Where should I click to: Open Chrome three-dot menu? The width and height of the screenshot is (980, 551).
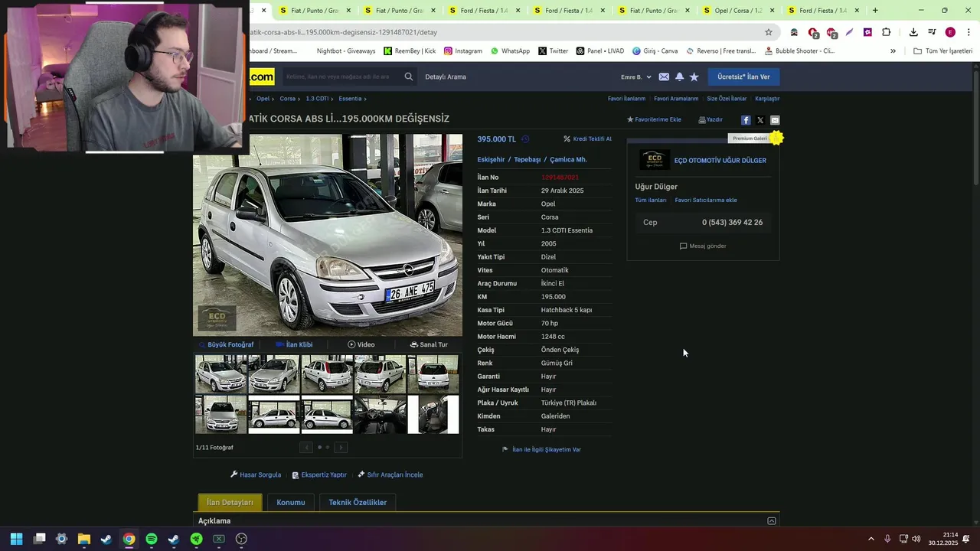969,32
